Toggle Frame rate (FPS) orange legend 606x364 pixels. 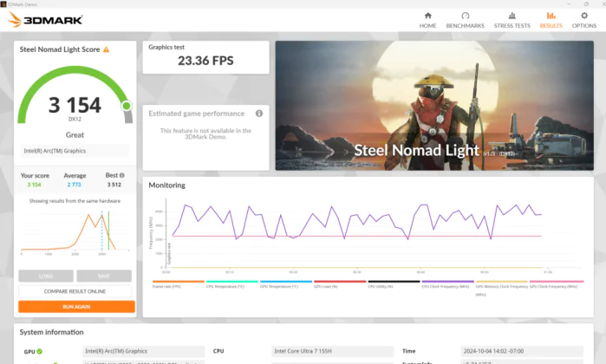click(179, 284)
